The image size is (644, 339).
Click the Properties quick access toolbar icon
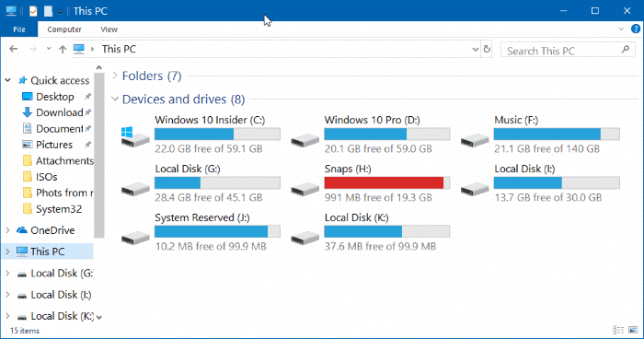[33, 11]
